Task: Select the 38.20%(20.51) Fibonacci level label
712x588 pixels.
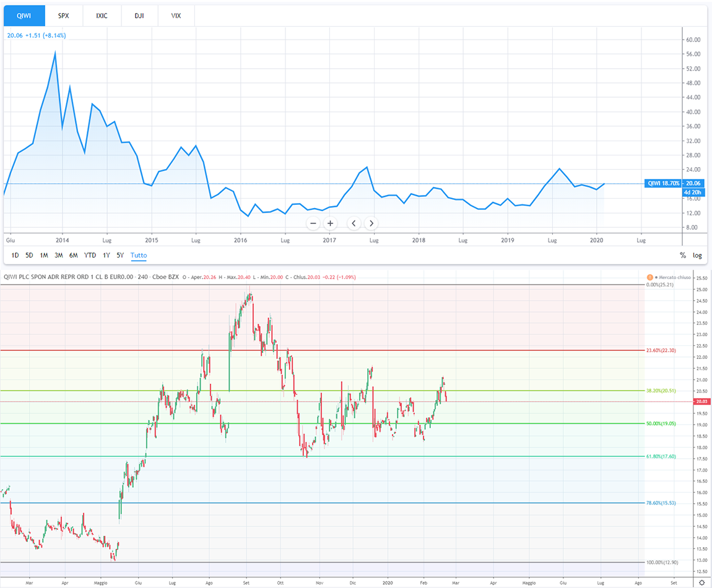Action: point(661,391)
